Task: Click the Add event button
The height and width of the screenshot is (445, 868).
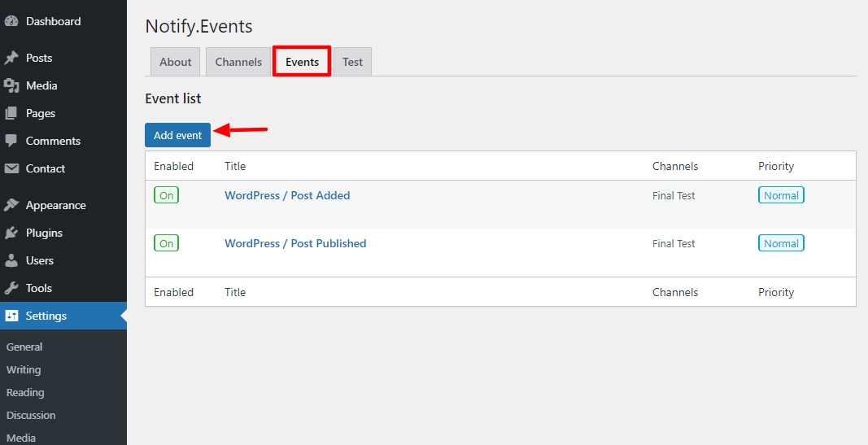Action: pyautogui.click(x=177, y=135)
